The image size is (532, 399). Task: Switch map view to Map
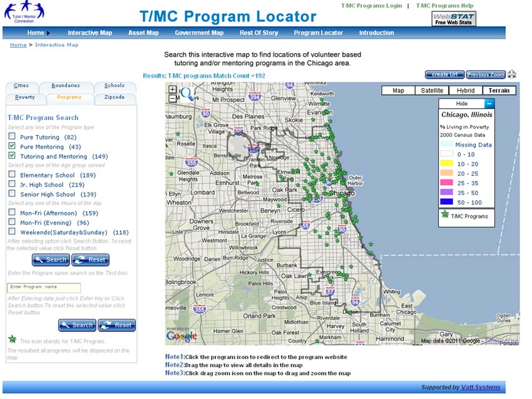398,91
